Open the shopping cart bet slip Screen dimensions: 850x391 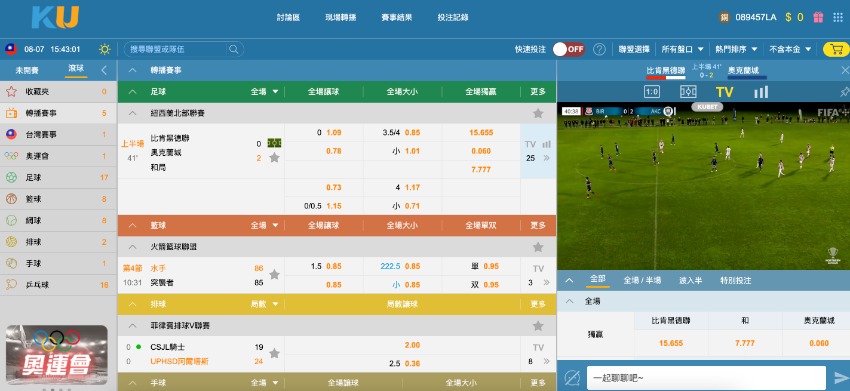click(x=836, y=49)
